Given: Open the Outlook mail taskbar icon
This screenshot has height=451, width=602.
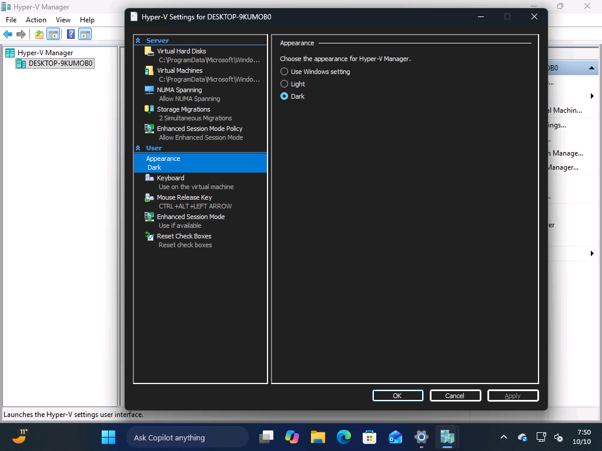Looking at the screenshot, I should [x=395, y=437].
